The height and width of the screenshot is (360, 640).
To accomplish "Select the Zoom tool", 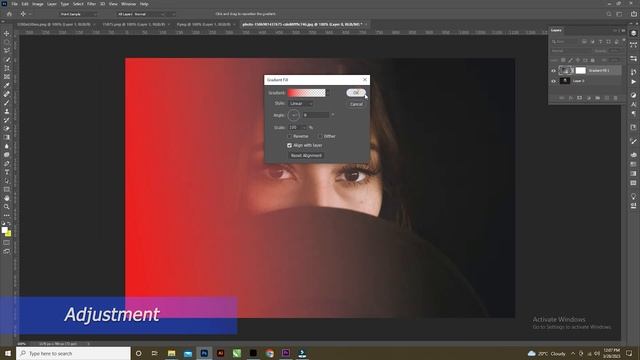I will coord(7,207).
